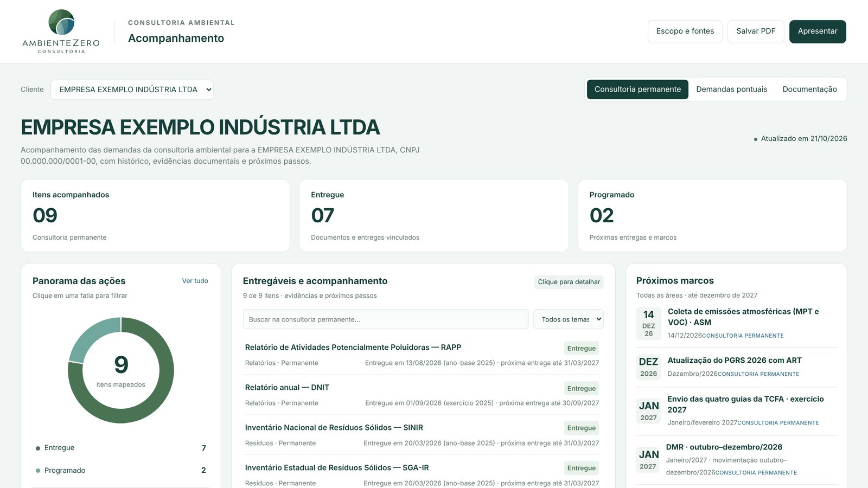Click the Entregue badge on the SGA-IR row
This screenshot has width=868, height=488.
(581, 468)
